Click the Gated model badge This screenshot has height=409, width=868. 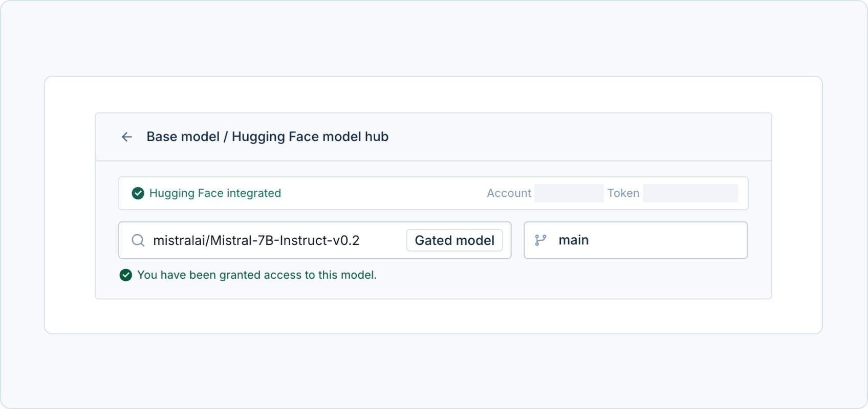454,240
